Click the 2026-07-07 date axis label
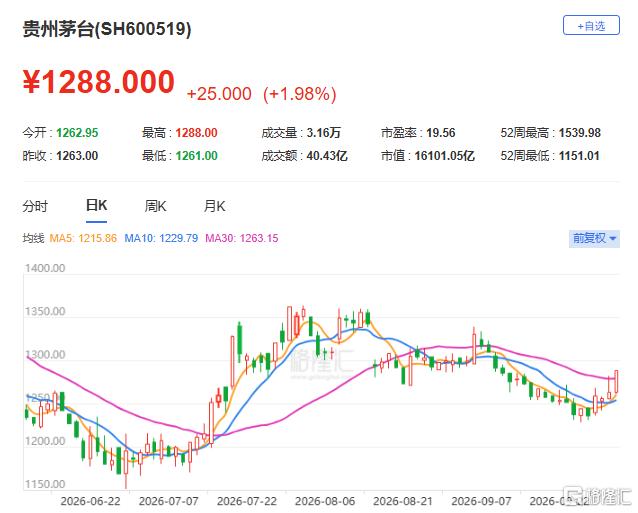Screen dimensions: 638x513 click(168, 501)
